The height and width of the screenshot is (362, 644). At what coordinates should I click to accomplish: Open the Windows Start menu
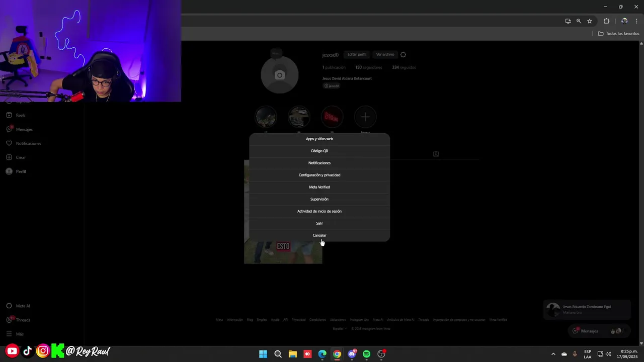[263, 354]
